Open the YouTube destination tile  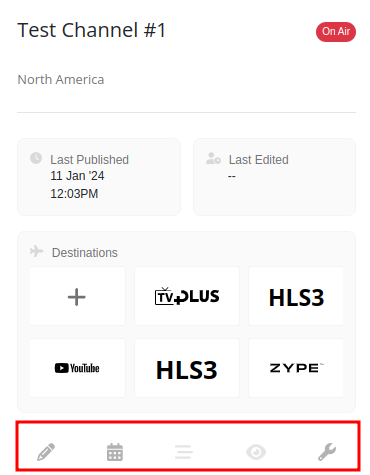tap(77, 368)
